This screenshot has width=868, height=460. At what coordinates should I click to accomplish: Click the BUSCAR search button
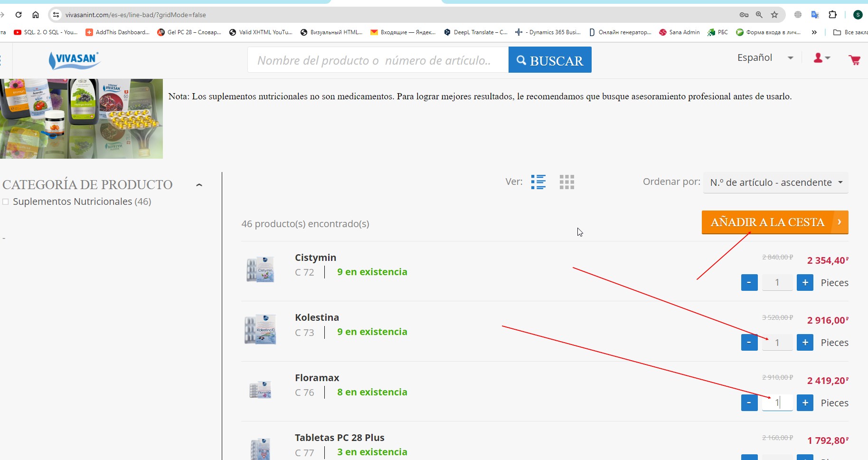550,60
